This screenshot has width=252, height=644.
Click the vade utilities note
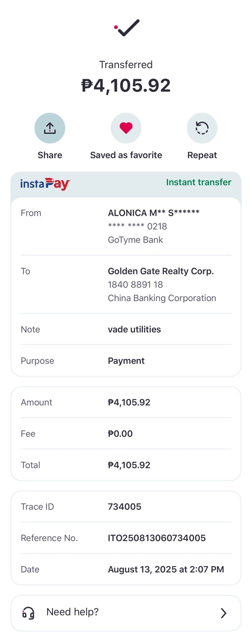click(134, 329)
